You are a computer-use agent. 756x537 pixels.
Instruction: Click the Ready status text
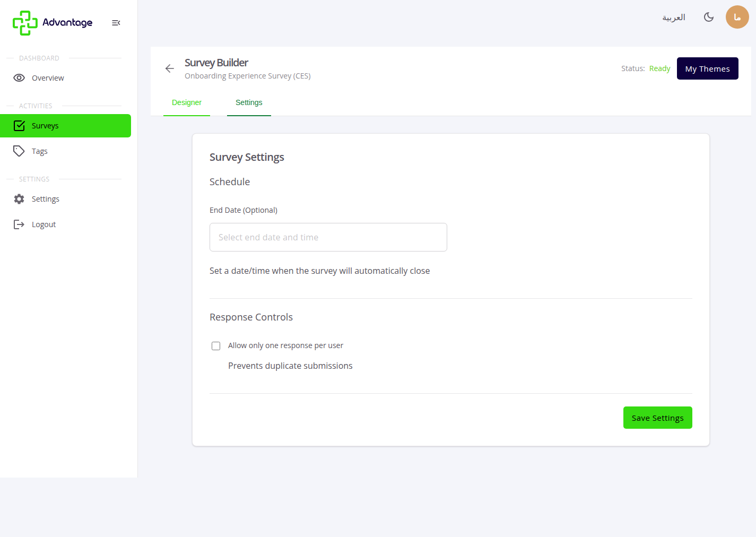pos(659,68)
